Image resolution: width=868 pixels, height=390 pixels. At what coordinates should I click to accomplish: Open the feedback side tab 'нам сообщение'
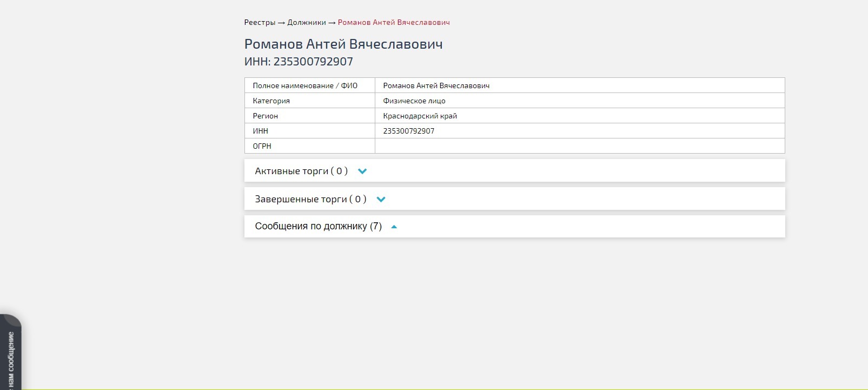(x=10, y=357)
